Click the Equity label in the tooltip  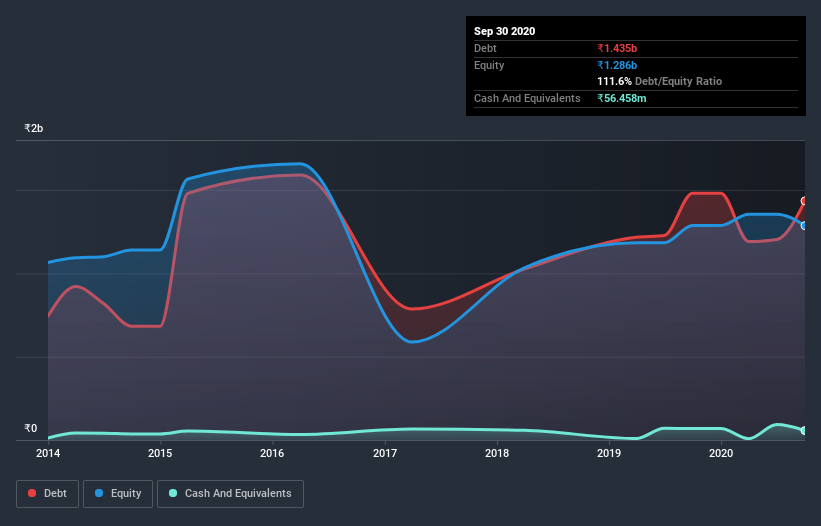[489, 65]
